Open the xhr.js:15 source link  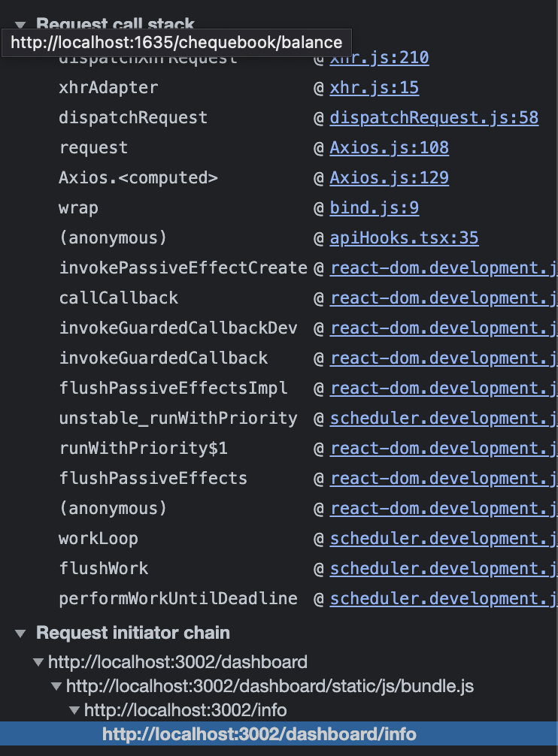(x=375, y=88)
